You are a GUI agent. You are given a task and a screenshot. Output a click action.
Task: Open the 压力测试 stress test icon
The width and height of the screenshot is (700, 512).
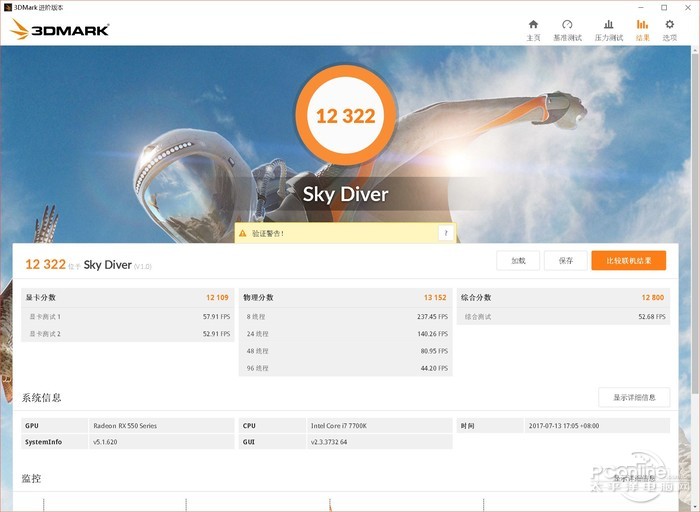pos(608,29)
